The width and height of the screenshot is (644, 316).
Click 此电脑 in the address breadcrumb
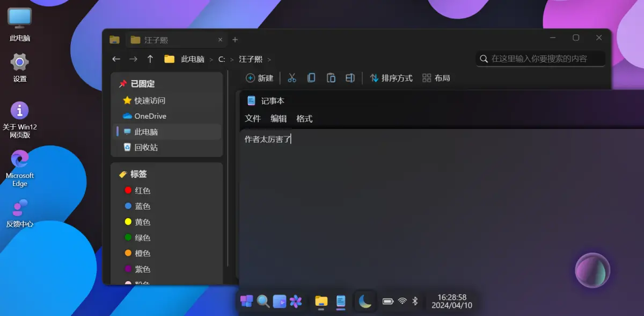pos(193,60)
